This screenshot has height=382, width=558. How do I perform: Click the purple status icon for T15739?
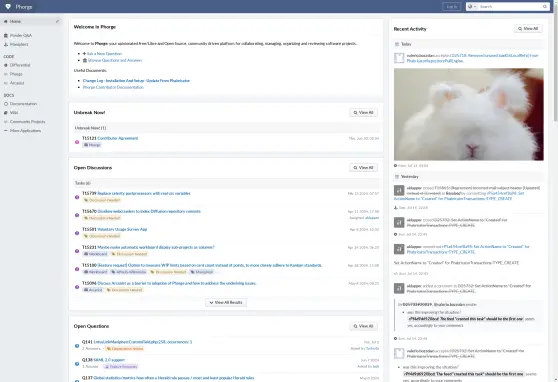[x=77, y=197]
